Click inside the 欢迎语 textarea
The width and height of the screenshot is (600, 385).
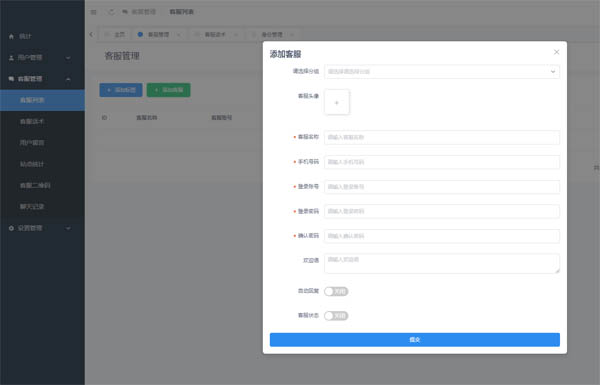442,263
